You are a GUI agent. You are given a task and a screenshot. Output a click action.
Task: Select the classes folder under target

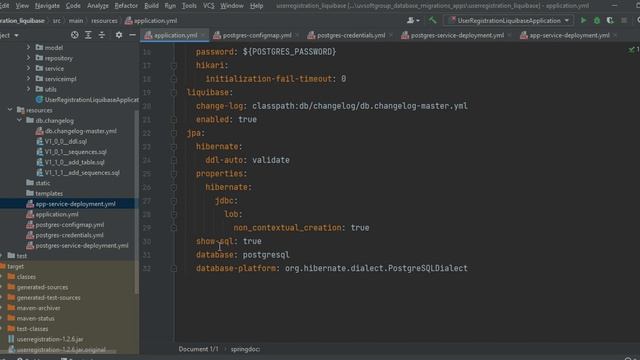22,277
